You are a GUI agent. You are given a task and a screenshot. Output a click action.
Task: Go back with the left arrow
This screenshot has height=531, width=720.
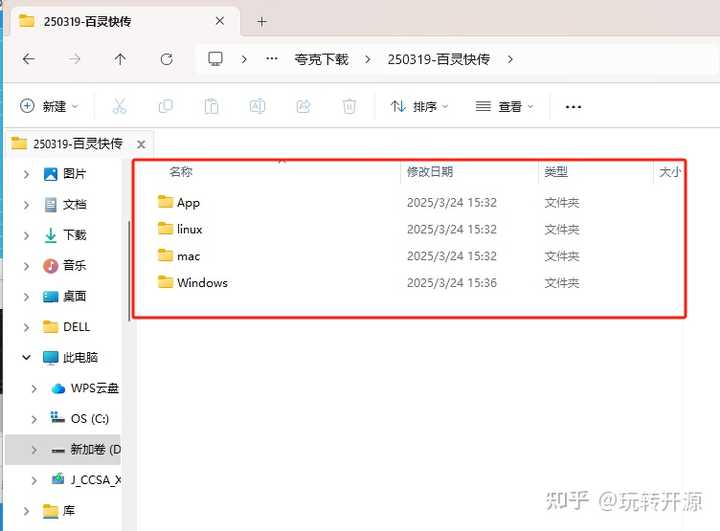pyautogui.click(x=29, y=59)
